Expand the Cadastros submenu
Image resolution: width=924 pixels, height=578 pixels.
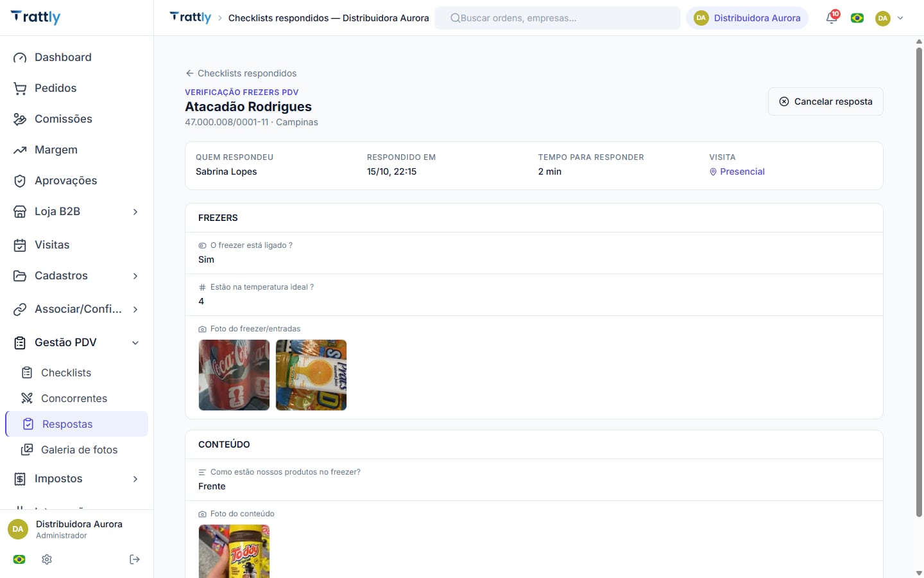coord(135,276)
